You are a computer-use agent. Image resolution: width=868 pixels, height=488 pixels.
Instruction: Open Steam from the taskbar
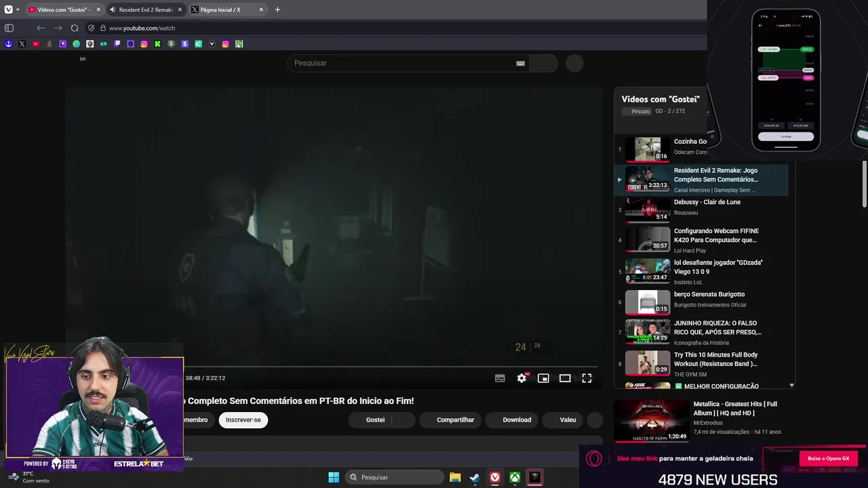pyautogui.click(x=475, y=477)
